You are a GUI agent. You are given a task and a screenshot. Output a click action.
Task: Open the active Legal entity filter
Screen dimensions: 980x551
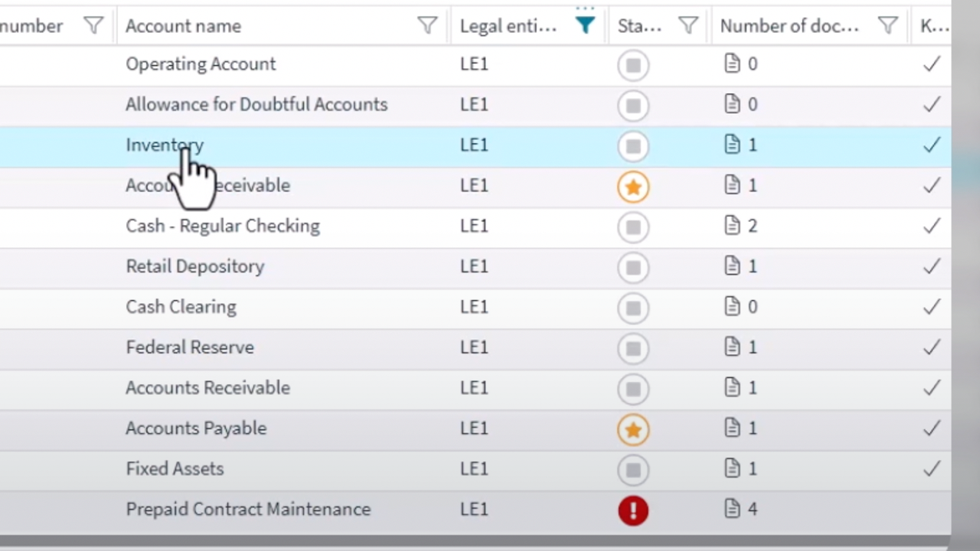click(x=585, y=26)
